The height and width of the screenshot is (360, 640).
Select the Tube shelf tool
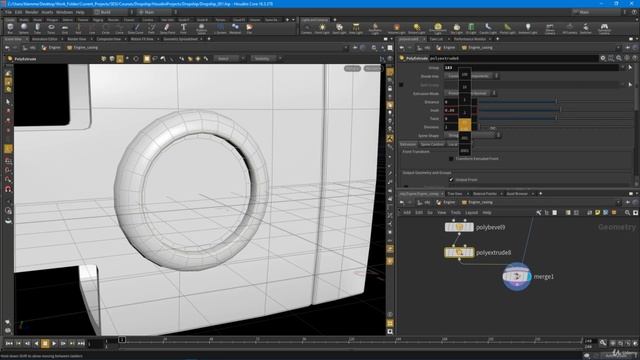37,29
